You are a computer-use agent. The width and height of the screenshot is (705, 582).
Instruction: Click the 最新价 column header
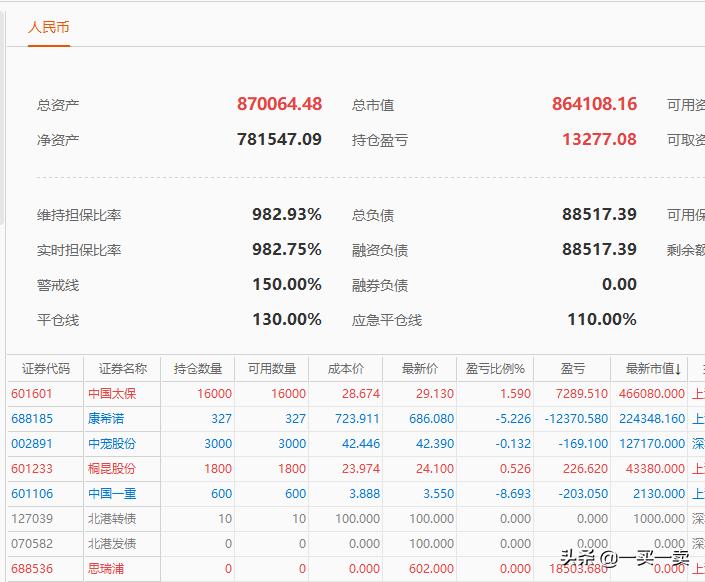[x=420, y=369]
